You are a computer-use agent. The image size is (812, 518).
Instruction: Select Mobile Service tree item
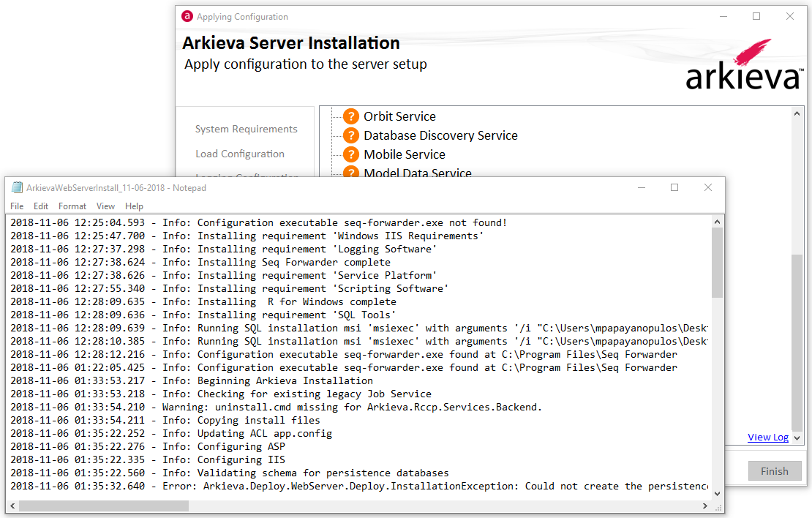[405, 154]
